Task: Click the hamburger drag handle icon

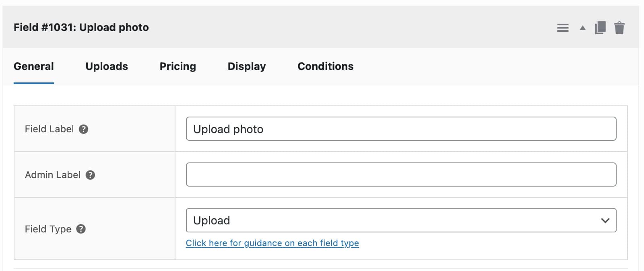Action: pyautogui.click(x=563, y=27)
